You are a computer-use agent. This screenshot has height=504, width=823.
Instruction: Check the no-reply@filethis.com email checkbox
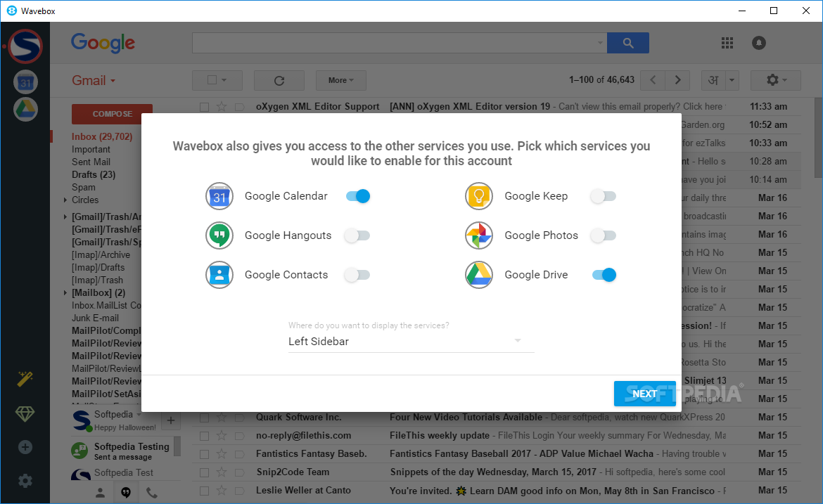pyautogui.click(x=204, y=437)
